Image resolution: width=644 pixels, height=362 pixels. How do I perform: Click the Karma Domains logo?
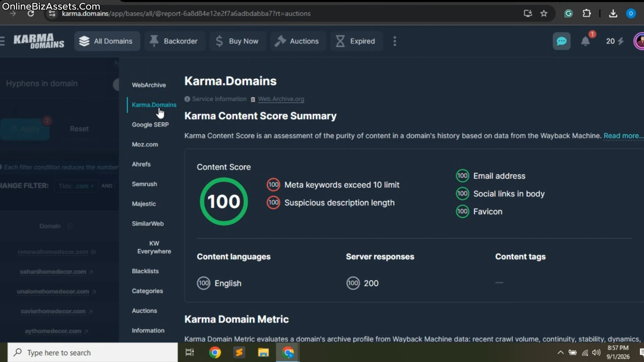39,41
